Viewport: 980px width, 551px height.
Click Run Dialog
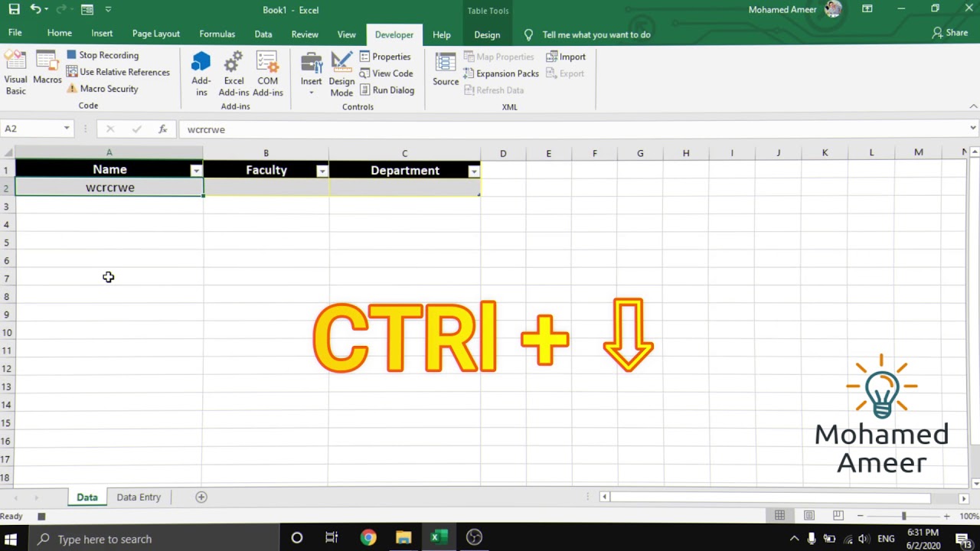387,90
